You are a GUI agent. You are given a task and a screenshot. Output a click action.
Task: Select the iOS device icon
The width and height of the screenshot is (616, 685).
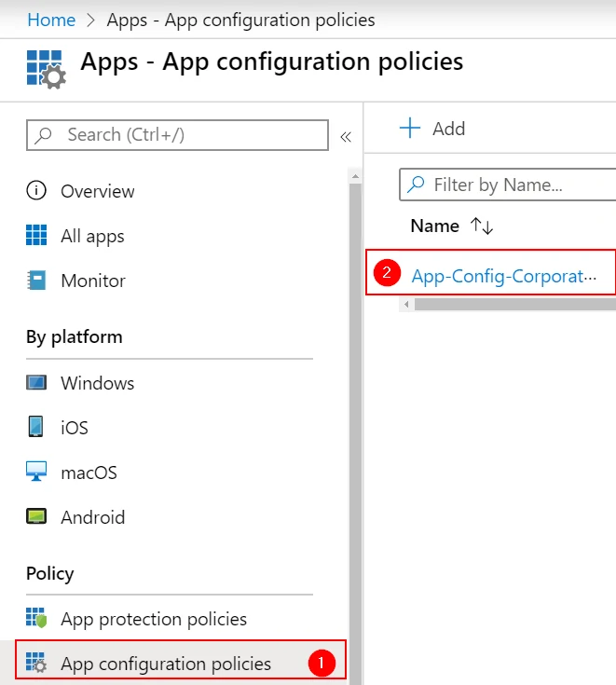point(35,427)
